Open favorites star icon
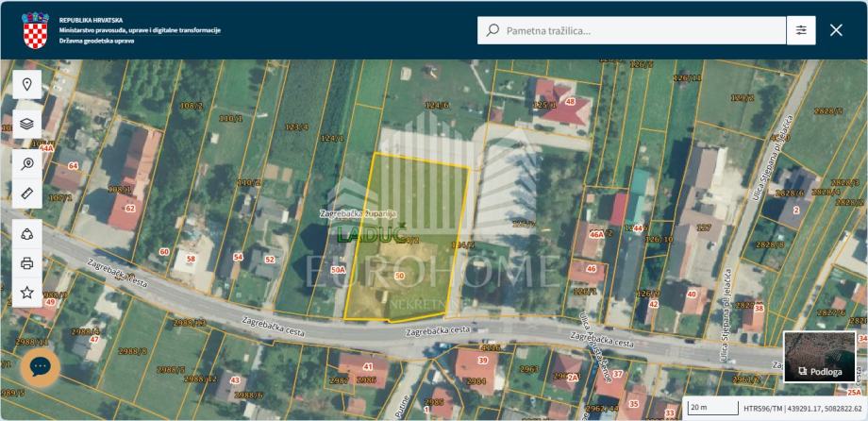Screen dimensions: 868x421 (26, 293)
